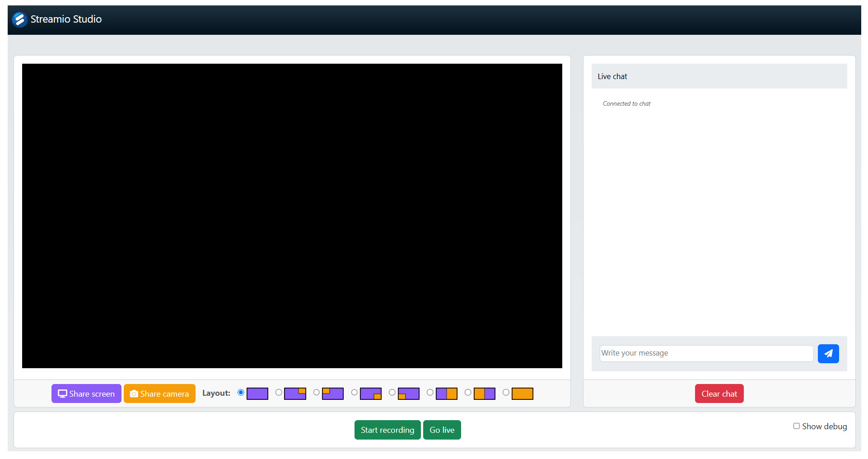Start camera with Share camera
Viewport: 868px width, 459px height.
159,393
